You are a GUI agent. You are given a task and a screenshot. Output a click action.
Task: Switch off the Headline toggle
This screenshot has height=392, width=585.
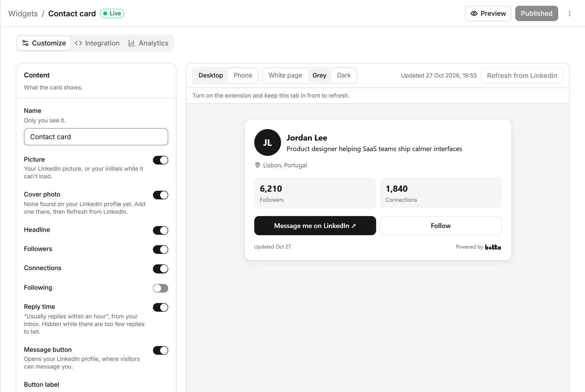point(161,230)
